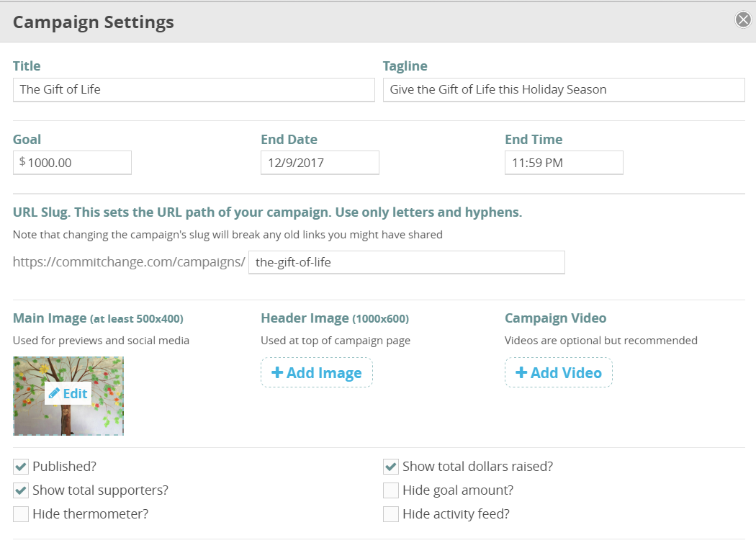
Task: Click the plus icon beside Add Video
Action: click(x=521, y=373)
